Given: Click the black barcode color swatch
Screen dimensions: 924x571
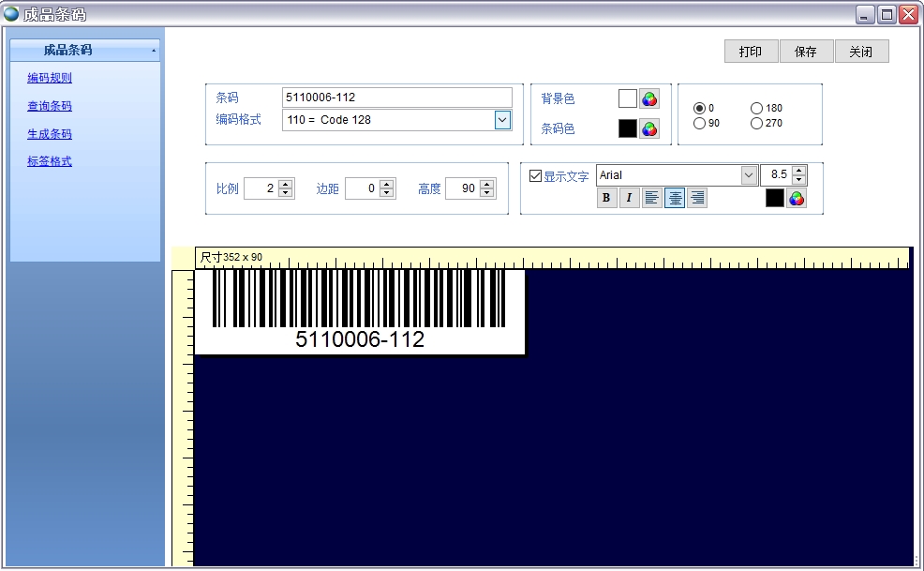Looking at the screenshot, I should pos(628,127).
